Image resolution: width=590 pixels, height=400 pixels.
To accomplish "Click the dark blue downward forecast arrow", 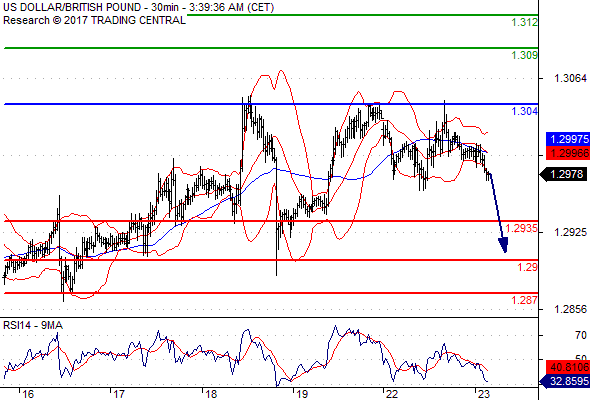I will (497, 213).
